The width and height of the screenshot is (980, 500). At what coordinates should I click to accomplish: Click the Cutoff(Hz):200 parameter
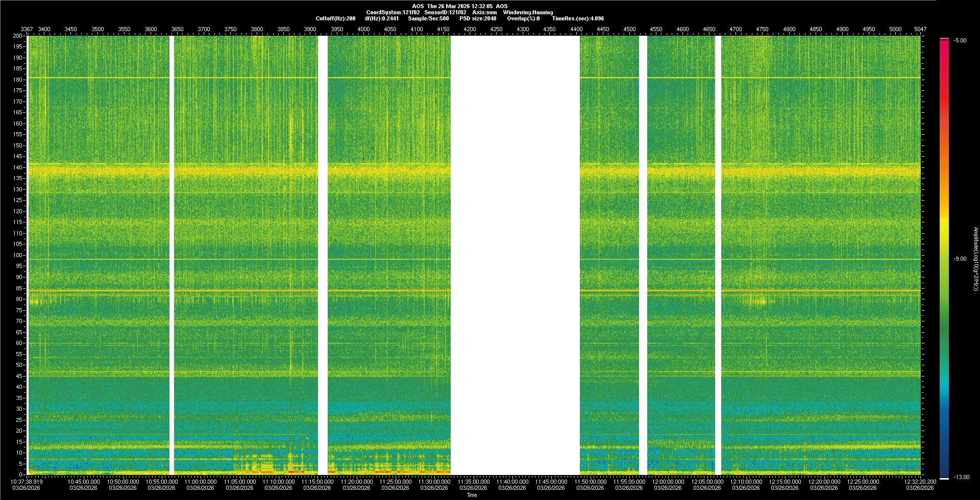pos(335,18)
